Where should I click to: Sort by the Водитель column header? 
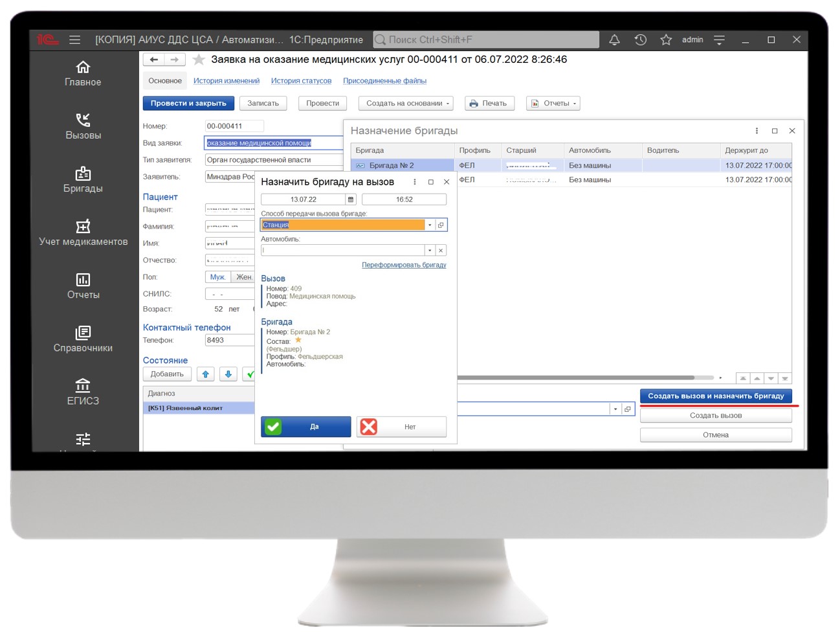pyautogui.click(x=681, y=150)
